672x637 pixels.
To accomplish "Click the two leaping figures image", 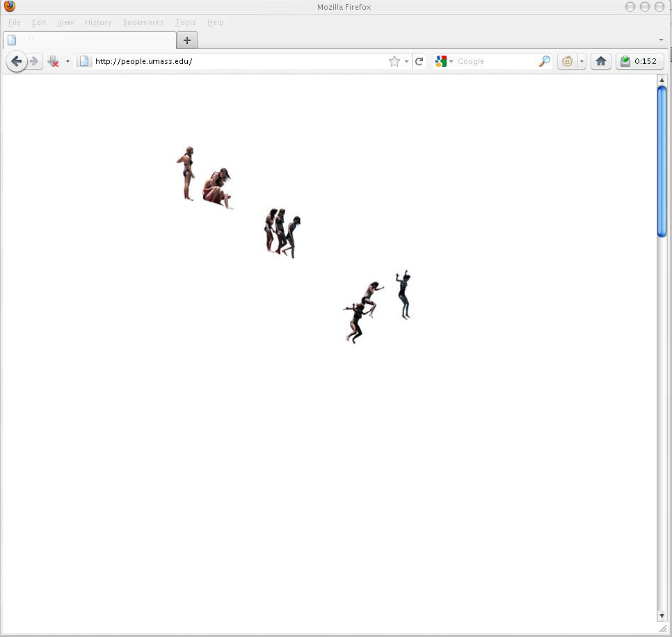I will tap(362, 312).
